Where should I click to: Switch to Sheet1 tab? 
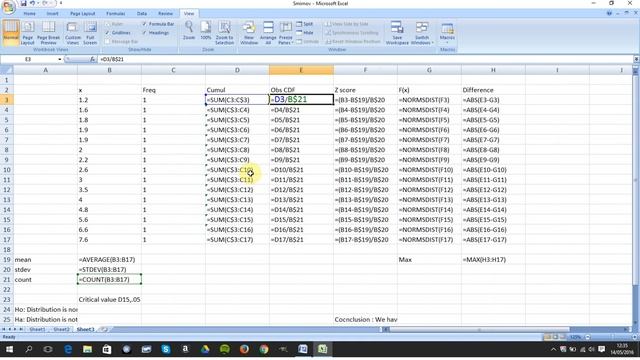coord(37,329)
